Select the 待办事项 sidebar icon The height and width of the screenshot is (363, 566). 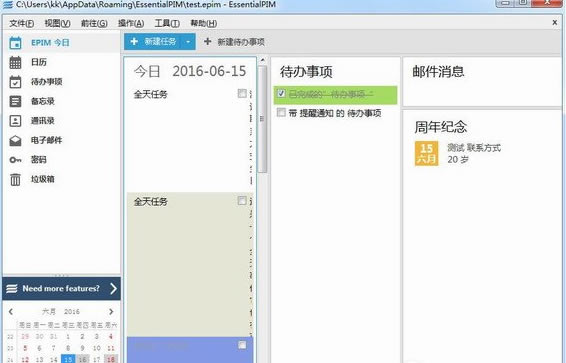click(15, 82)
